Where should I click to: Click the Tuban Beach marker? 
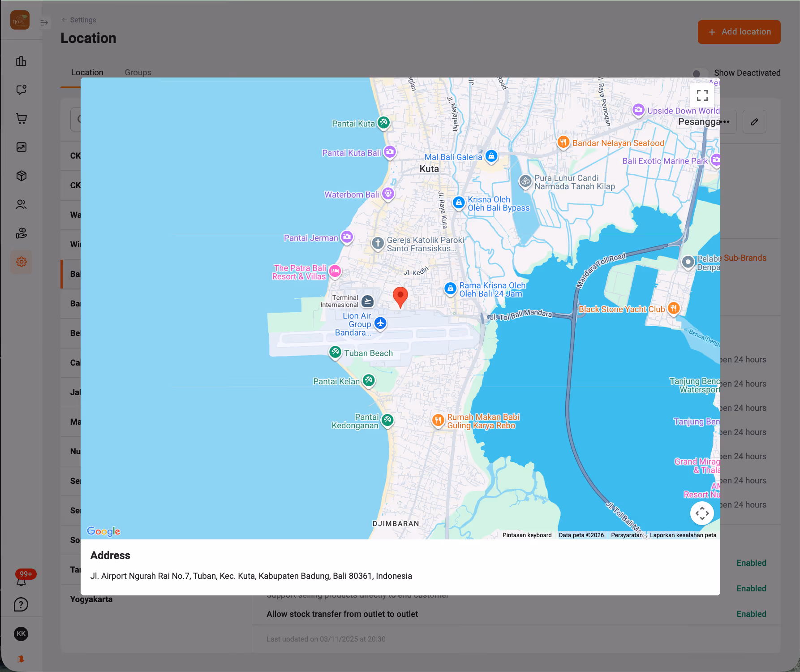(x=335, y=353)
